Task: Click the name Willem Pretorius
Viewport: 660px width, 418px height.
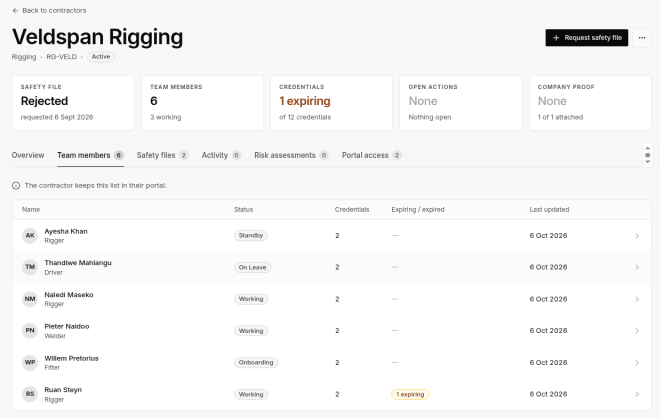Action: coord(72,359)
